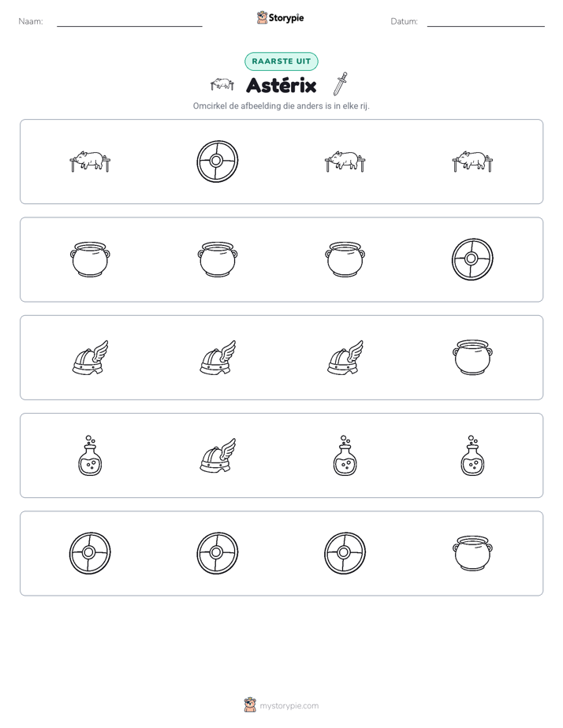Click the first potion bottle in row four
563x728 pixels.
click(x=90, y=455)
